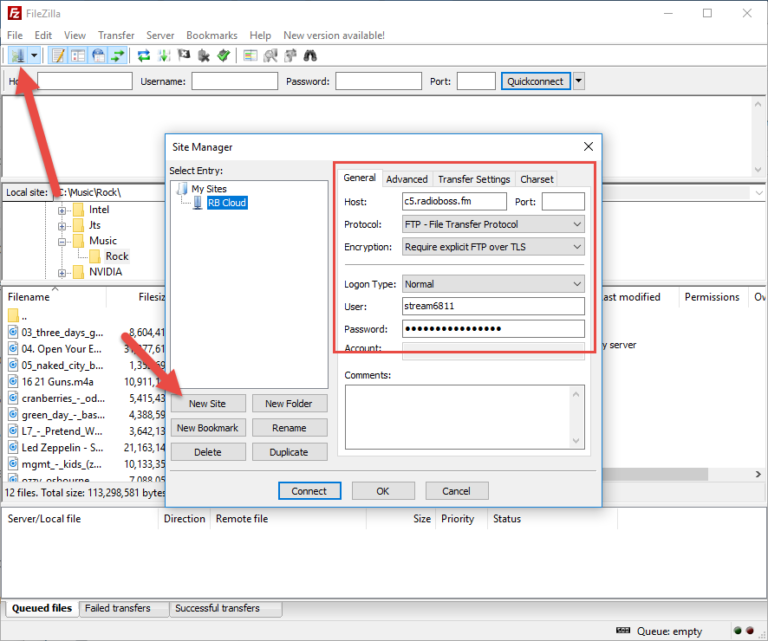Toggle the local directory tree view

(78, 56)
